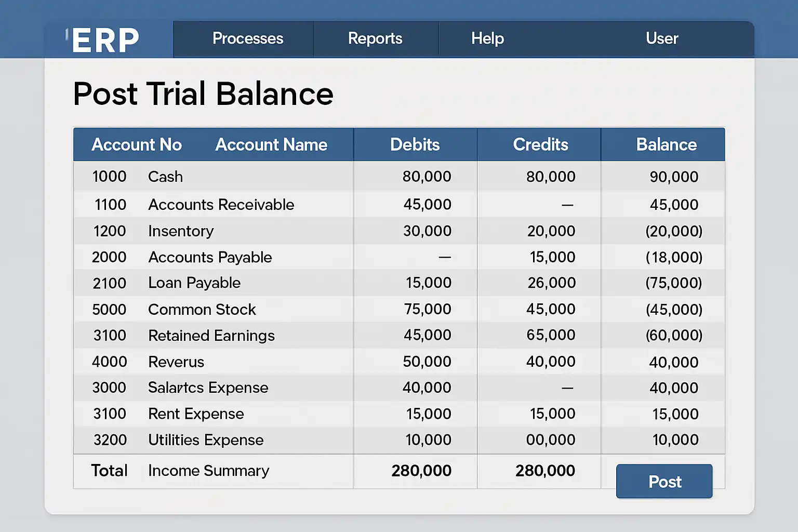Sort by the Credits column header
Image resolution: width=798 pixels, height=532 pixels.
point(540,144)
